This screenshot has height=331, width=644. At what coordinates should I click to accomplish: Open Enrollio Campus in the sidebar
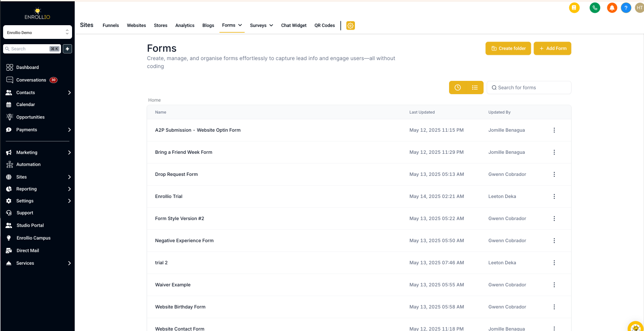34,238
